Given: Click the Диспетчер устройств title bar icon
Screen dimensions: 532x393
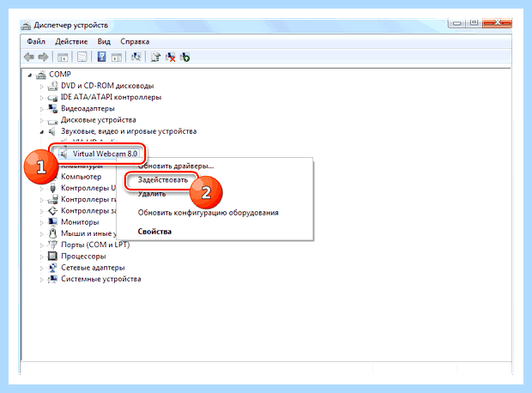Looking at the screenshot, I should (26, 26).
